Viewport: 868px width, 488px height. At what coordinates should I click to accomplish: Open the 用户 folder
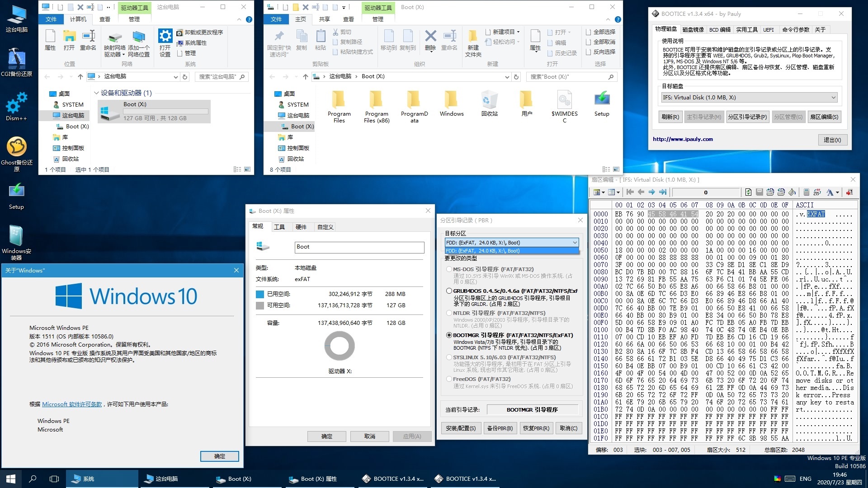(x=527, y=103)
